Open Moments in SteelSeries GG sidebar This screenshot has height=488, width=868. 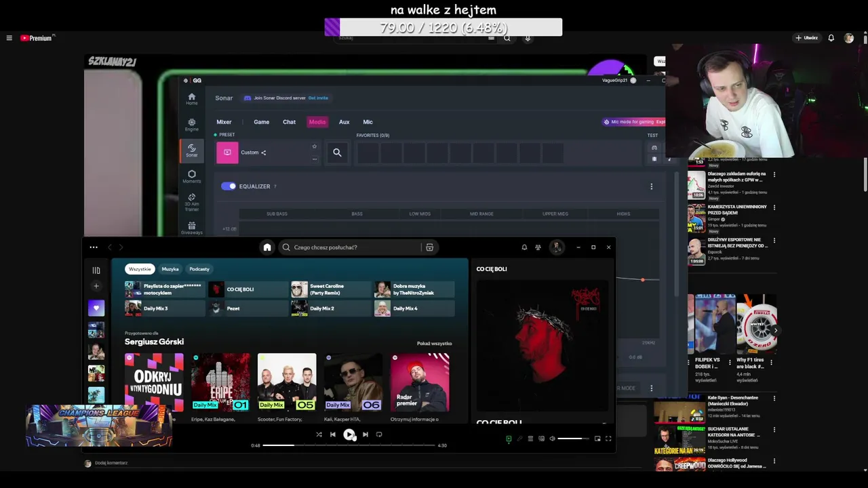(192, 176)
